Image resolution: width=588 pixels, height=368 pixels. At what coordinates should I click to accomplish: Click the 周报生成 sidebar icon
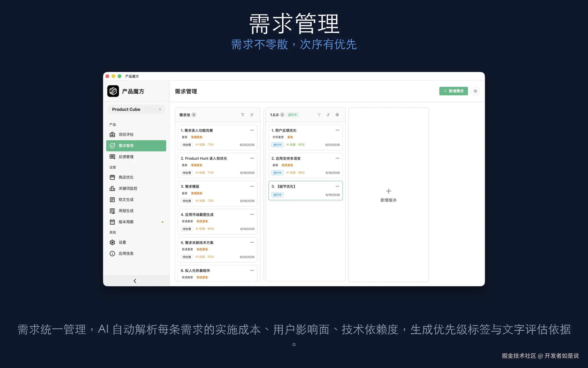[x=112, y=211]
